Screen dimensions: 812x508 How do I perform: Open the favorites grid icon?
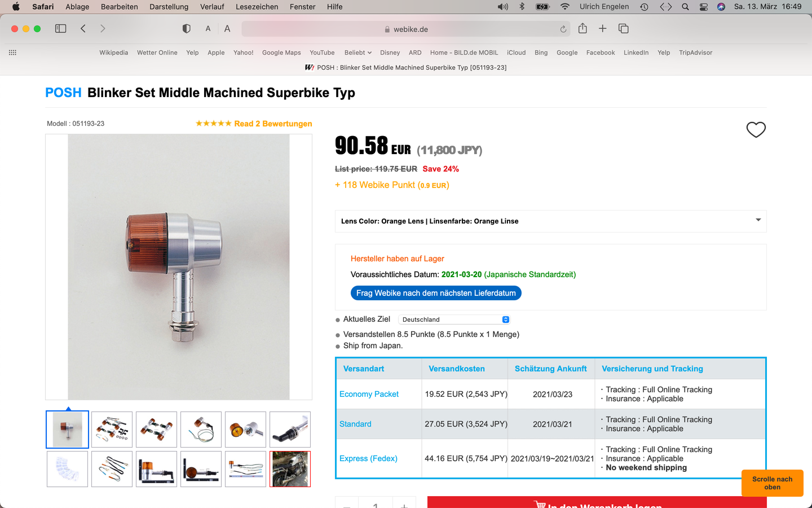[x=12, y=52]
